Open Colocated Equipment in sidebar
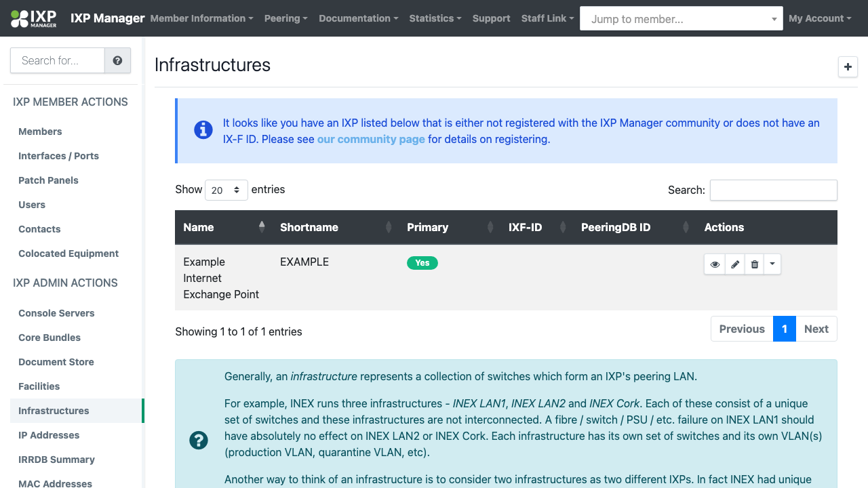This screenshot has width=868, height=488. click(68, 253)
